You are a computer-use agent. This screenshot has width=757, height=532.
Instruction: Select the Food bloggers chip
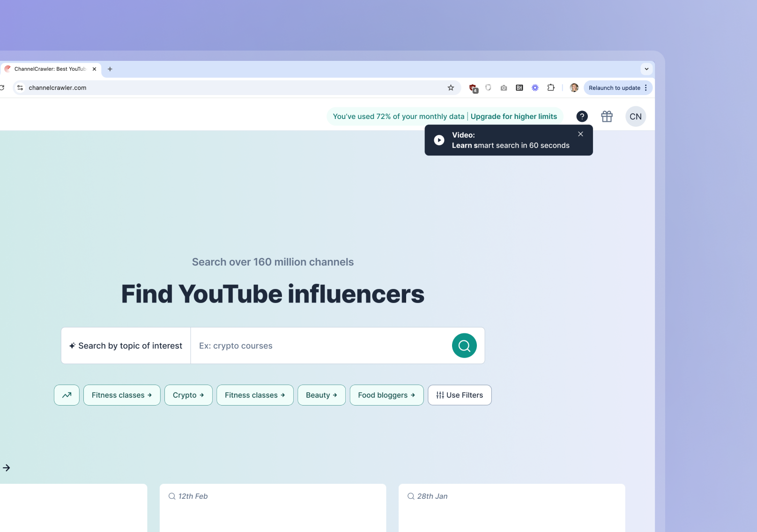[x=386, y=395]
